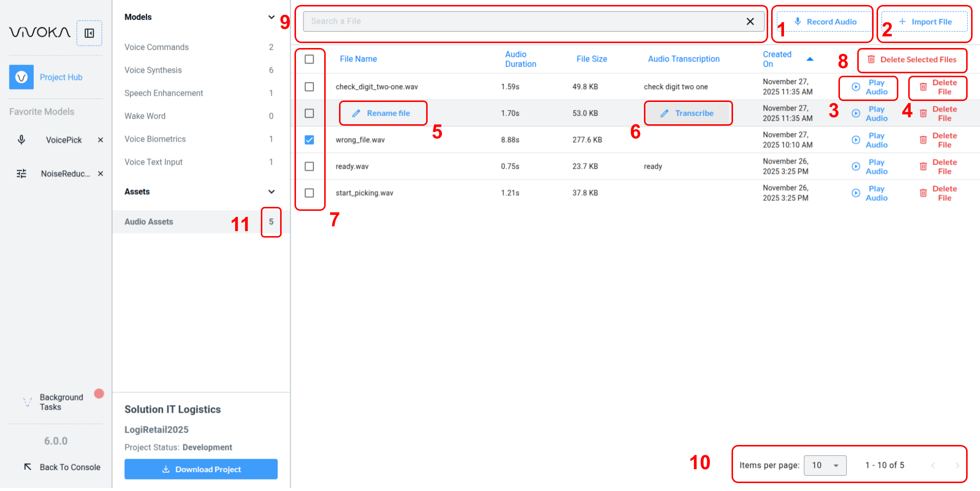Select the start_picking.wav checkbox
Viewport: 980px width, 491px height.
click(309, 193)
